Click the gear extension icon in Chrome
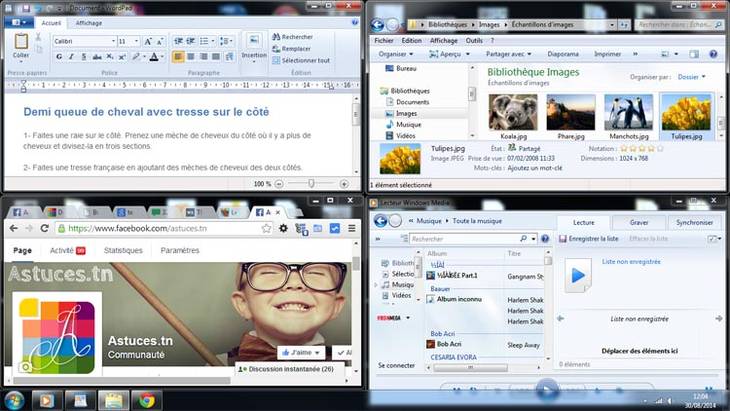Image resolution: width=730 pixels, height=411 pixels. tap(283, 228)
